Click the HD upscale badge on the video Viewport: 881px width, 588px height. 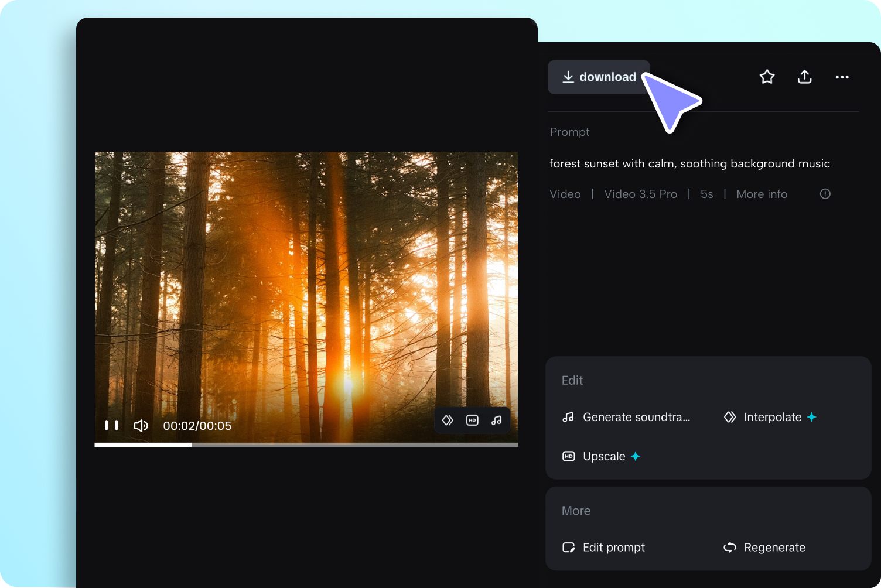472,420
